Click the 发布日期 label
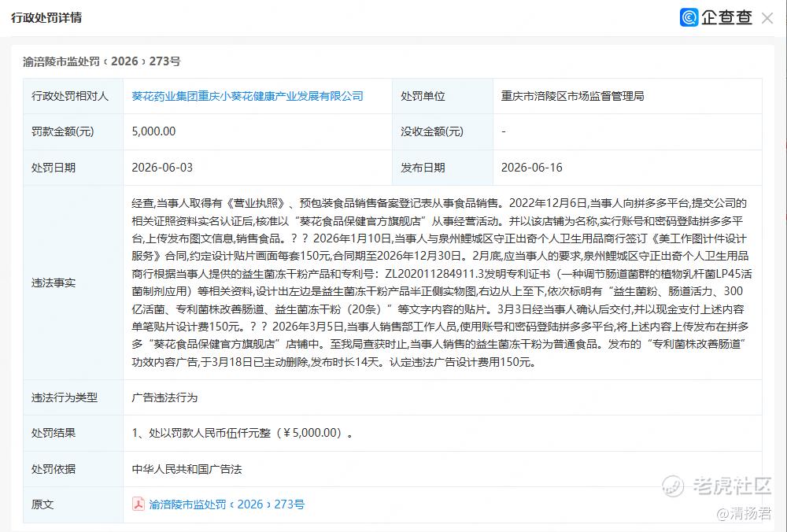Screen dimensions: 787x532 (x=423, y=168)
